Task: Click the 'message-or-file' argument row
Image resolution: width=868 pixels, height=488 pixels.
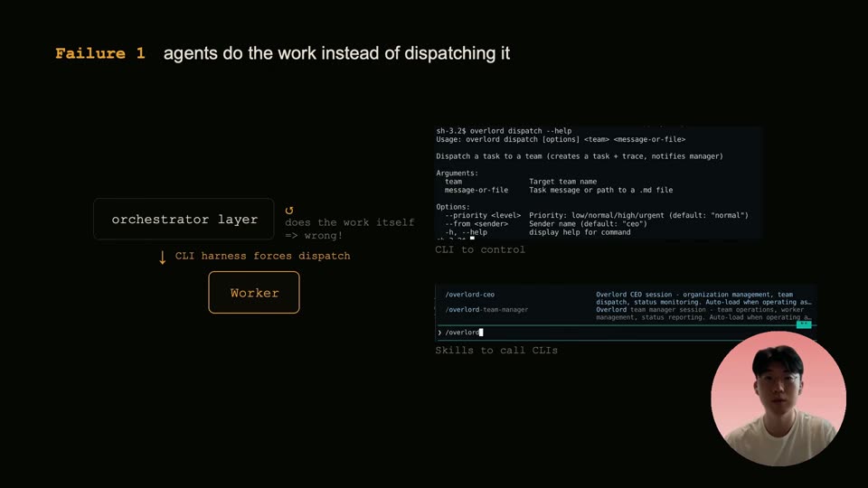Action: coord(559,190)
